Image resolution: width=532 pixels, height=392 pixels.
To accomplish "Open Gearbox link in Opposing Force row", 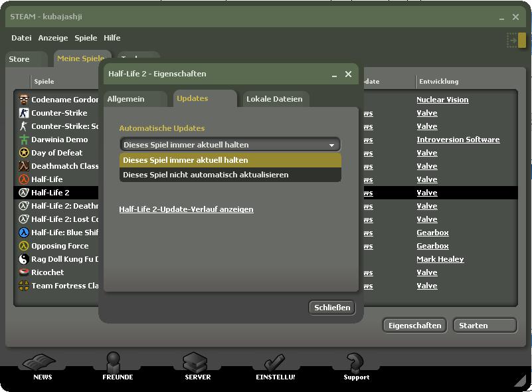I will [432, 246].
